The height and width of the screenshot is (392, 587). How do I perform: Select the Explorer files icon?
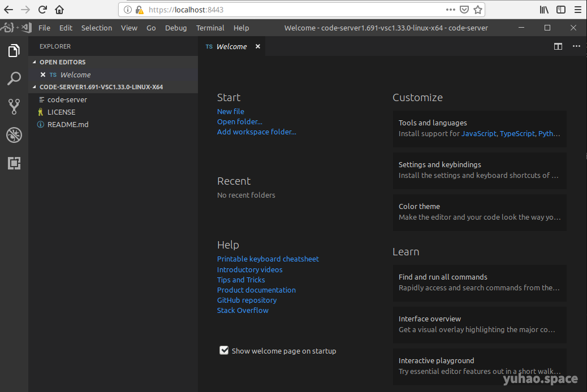[14, 51]
